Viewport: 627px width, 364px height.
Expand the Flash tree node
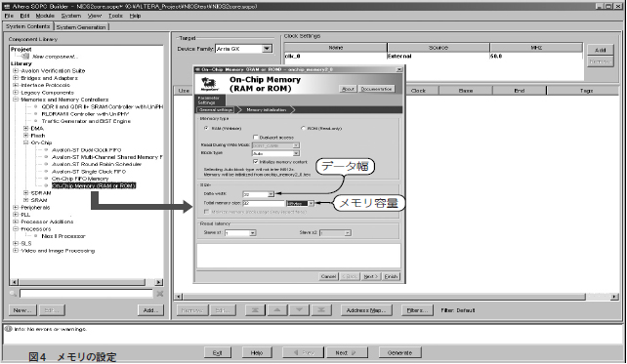(x=25, y=136)
